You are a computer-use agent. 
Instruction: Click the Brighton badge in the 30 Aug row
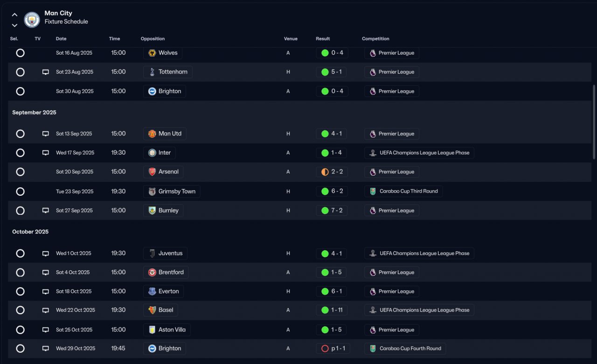coord(152,91)
